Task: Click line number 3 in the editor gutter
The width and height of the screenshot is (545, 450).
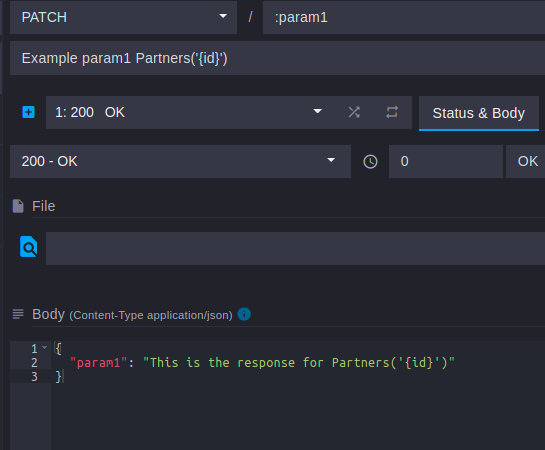Action: click(34, 377)
